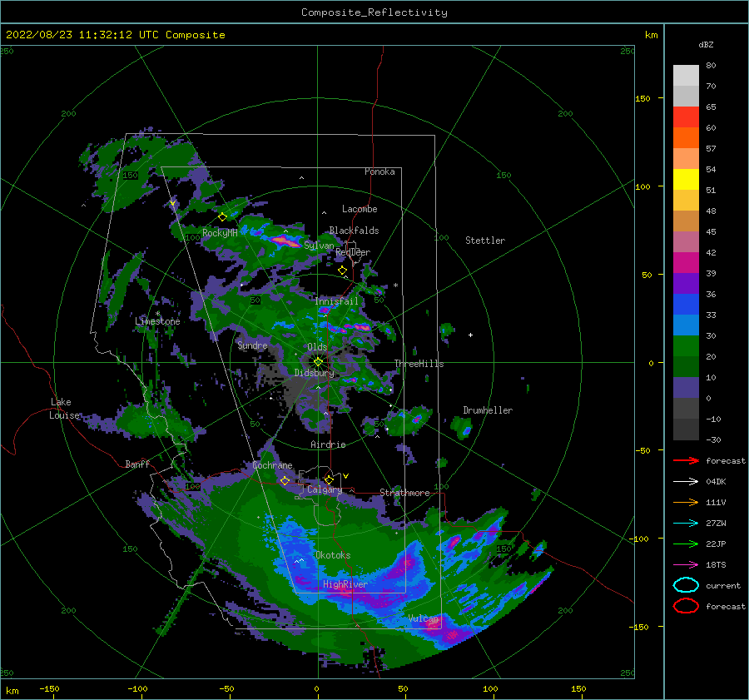Select the bright yellow 51-54 dBZ swatch
The width and height of the screenshot is (749, 700).
[686, 179]
